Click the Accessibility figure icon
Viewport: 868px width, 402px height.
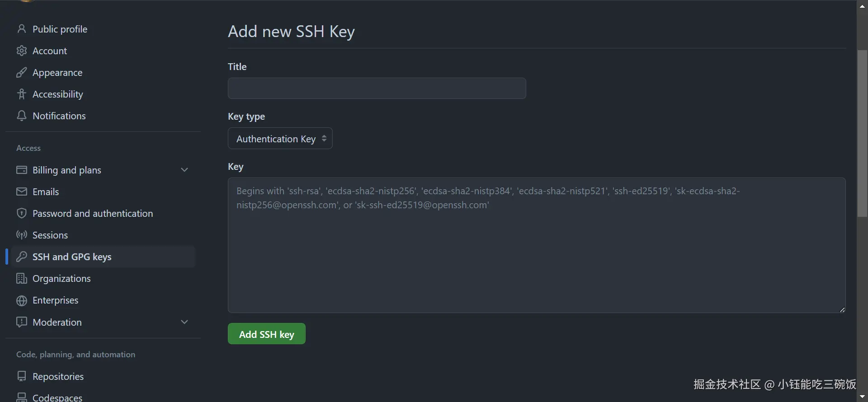21,94
